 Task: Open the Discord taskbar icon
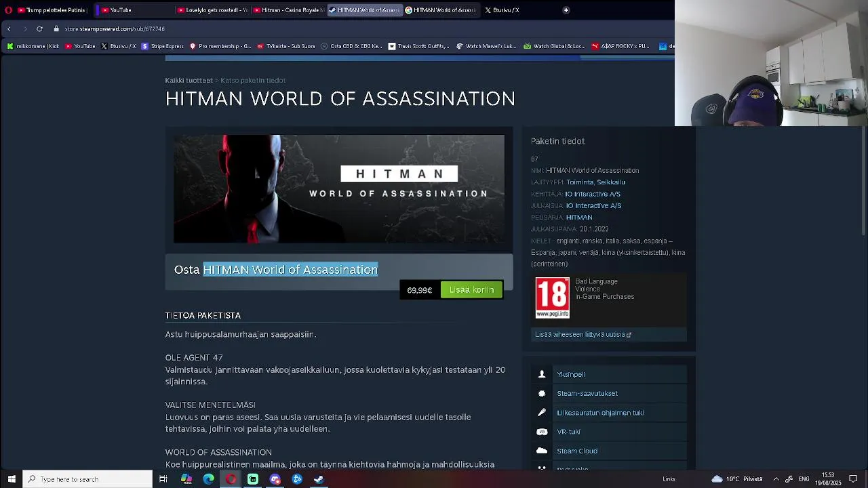275,479
